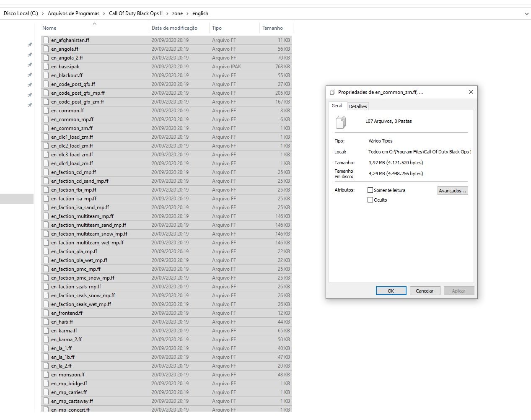Screen dimensions: 531x420
Task: Select the file en_faction_multiteam_wet_mp.ff
Action: [166, 243]
